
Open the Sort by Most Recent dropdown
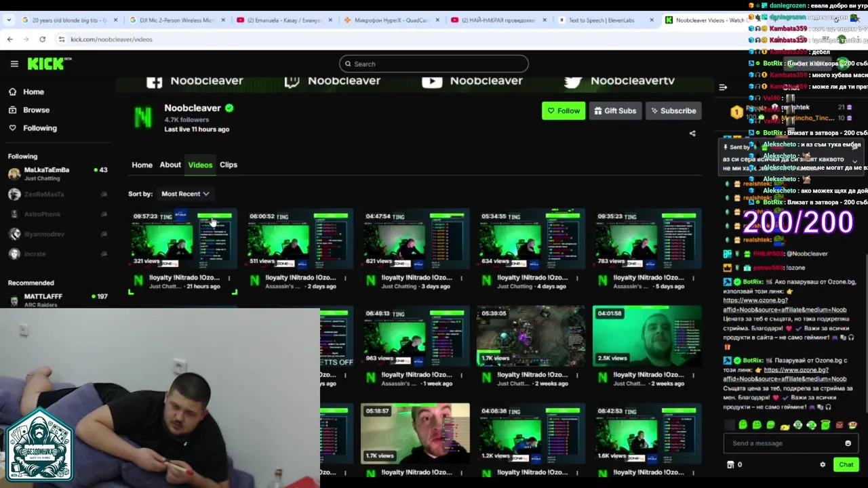[x=185, y=194]
